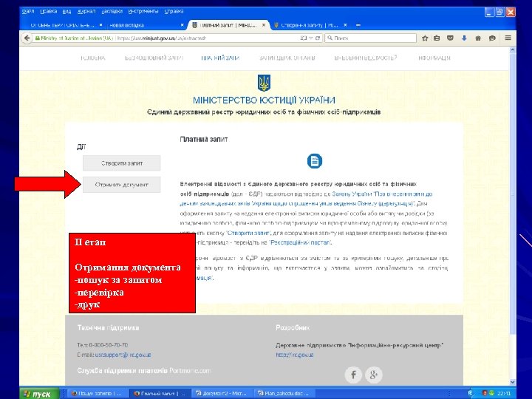
Task: Click the blue document icon under 'Платний запит'
Action: [x=315, y=161]
